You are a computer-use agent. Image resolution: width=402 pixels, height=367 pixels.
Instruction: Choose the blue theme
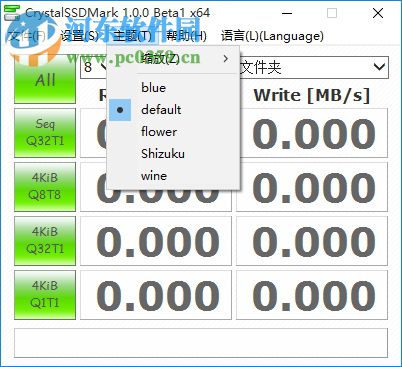(x=173, y=88)
